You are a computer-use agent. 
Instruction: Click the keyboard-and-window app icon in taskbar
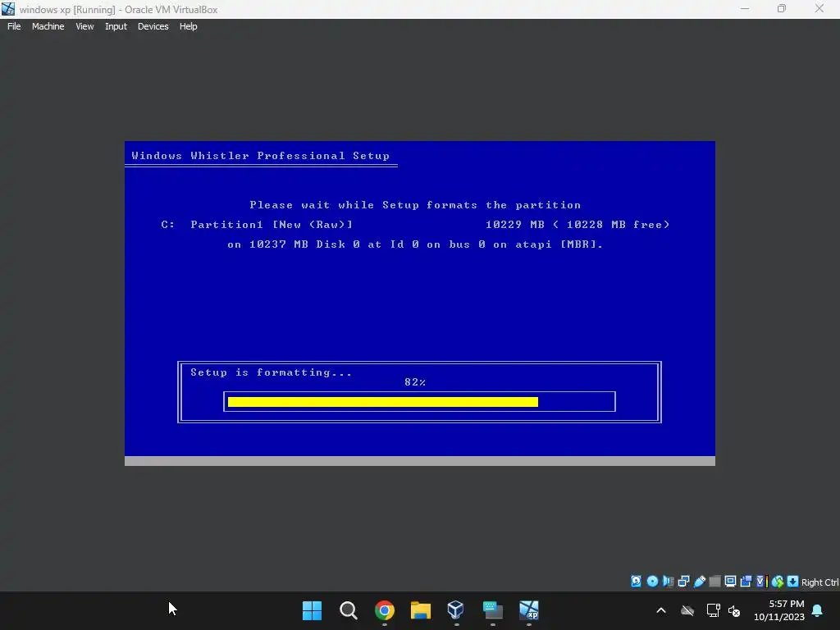click(x=492, y=610)
